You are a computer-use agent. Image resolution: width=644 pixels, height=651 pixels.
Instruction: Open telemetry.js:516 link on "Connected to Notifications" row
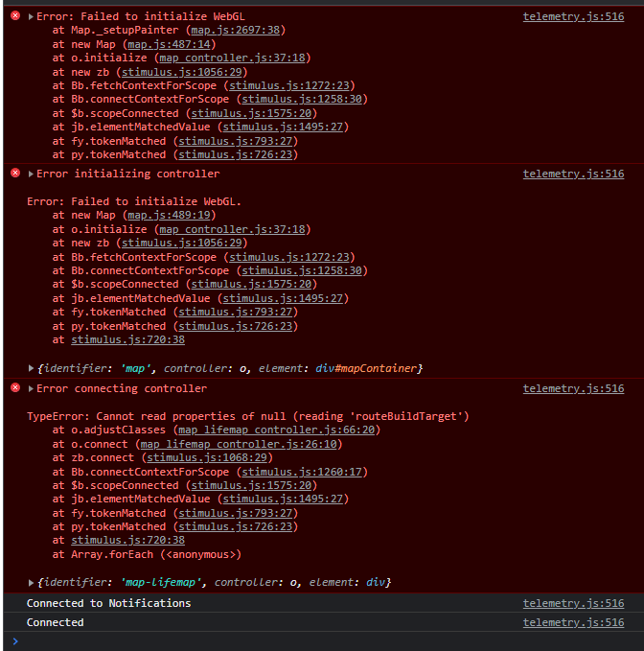coord(573,603)
